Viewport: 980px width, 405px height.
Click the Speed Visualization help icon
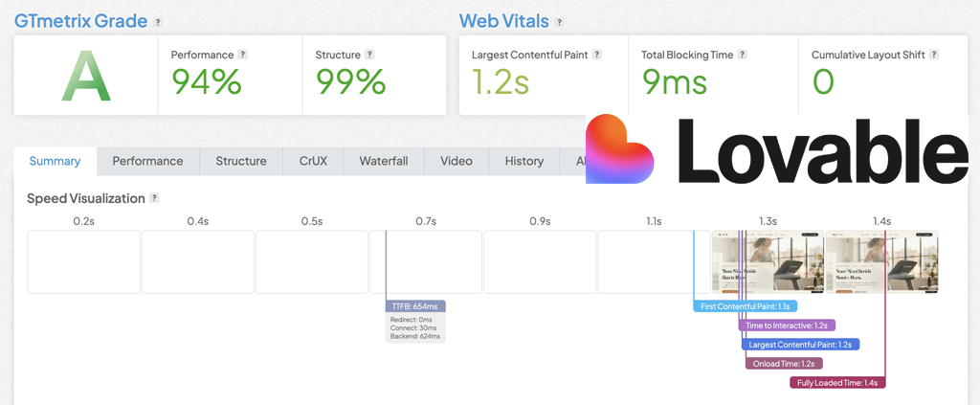pos(154,198)
